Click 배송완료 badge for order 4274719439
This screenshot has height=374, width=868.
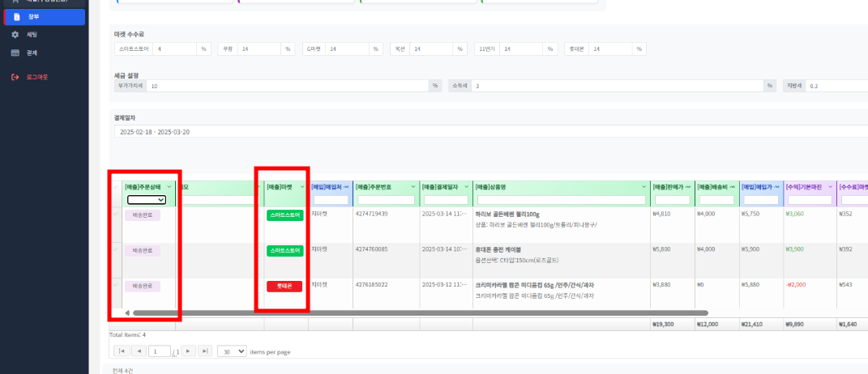click(x=143, y=215)
